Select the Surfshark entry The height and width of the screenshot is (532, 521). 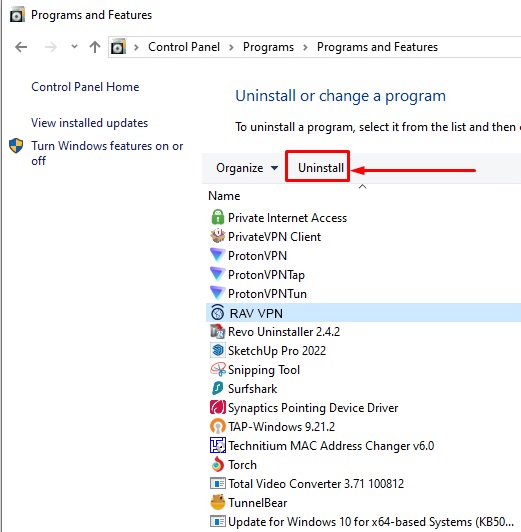click(x=252, y=388)
